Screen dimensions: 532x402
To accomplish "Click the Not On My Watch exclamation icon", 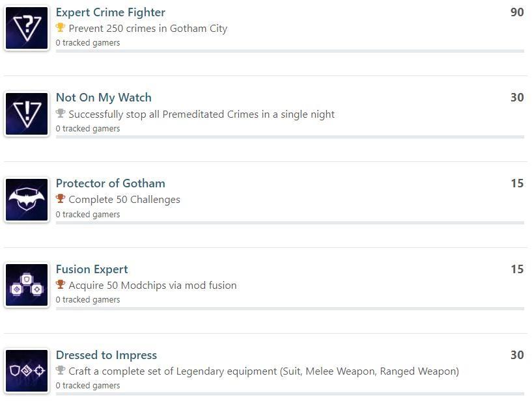I will pos(27,114).
